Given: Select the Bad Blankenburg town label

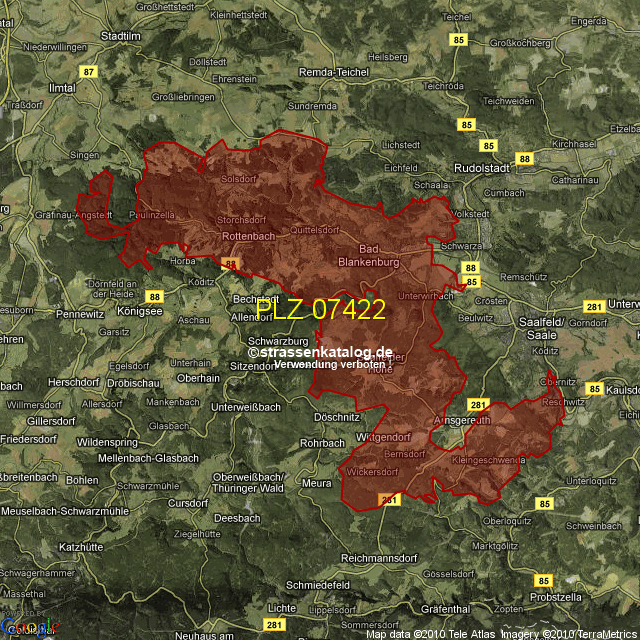Looking at the screenshot, I should [379, 255].
